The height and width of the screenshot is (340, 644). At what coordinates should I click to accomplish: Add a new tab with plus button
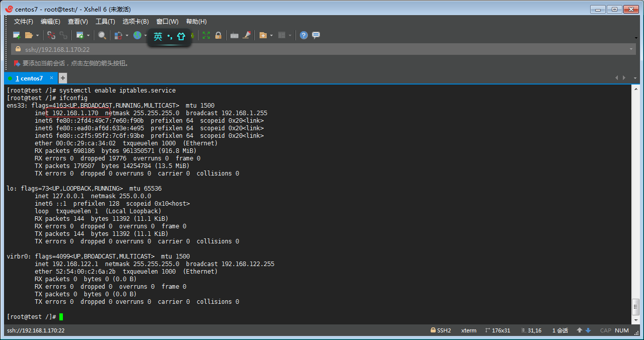tap(62, 78)
